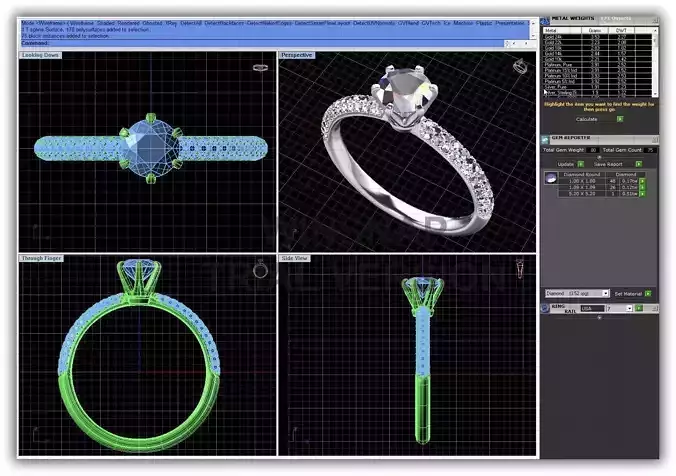The image size is (676, 476).
Task: Select the Through Finger viewport title
Action: pos(41,258)
